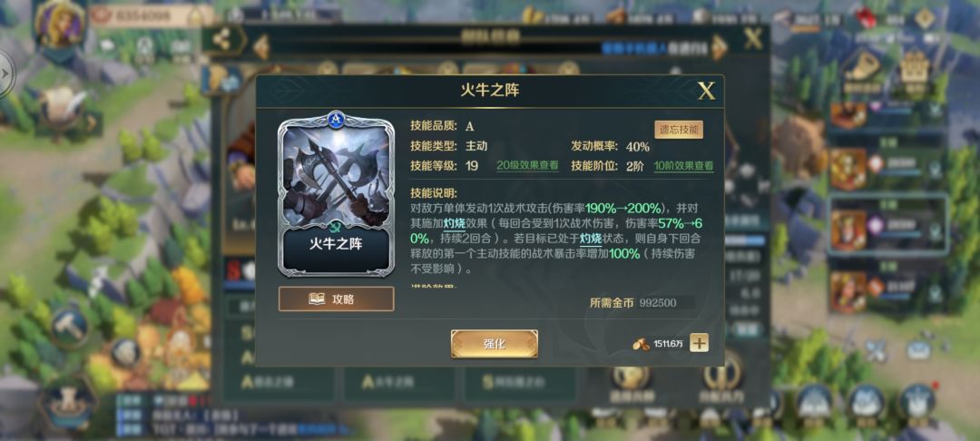View the 20级效果查看 link
Viewport: 980px width, 441px height.
click(527, 165)
